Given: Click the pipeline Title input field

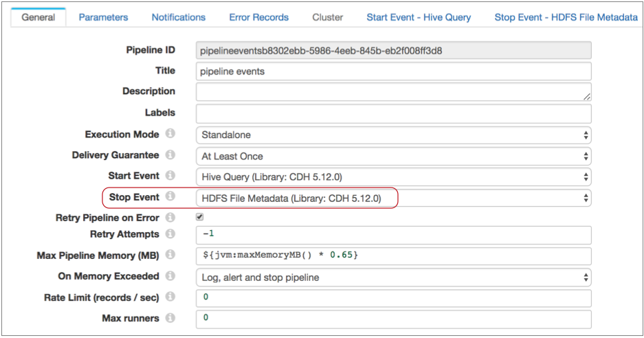Looking at the screenshot, I should click(x=393, y=71).
